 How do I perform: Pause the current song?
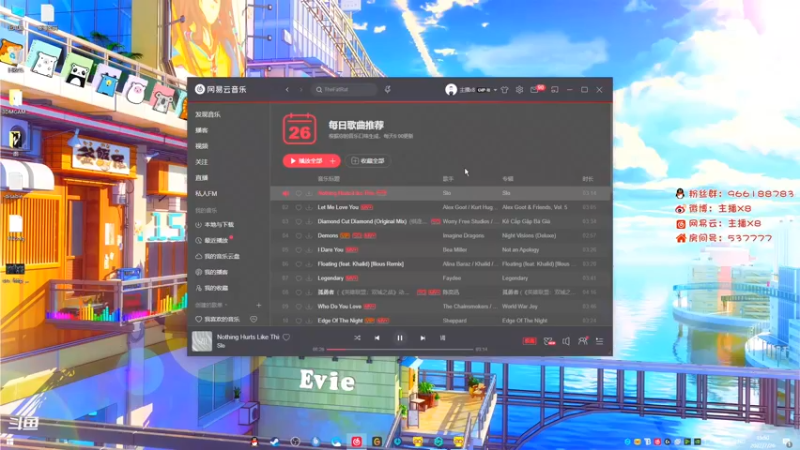[400, 338]
